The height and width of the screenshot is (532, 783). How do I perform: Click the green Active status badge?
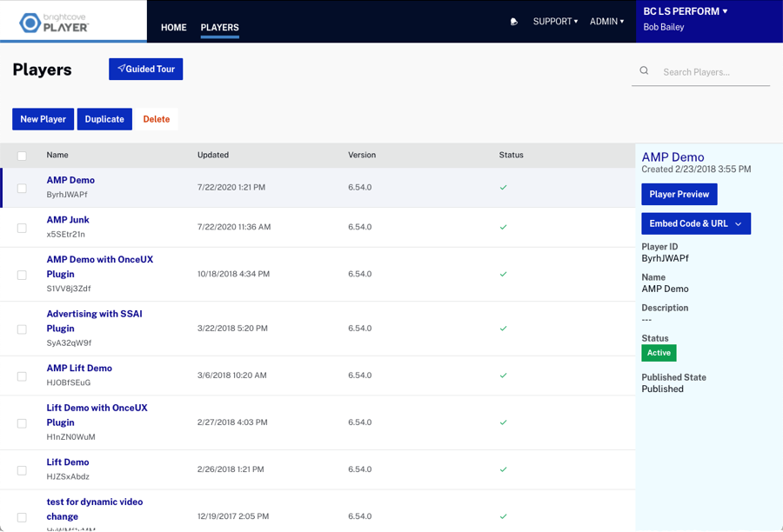659,353
